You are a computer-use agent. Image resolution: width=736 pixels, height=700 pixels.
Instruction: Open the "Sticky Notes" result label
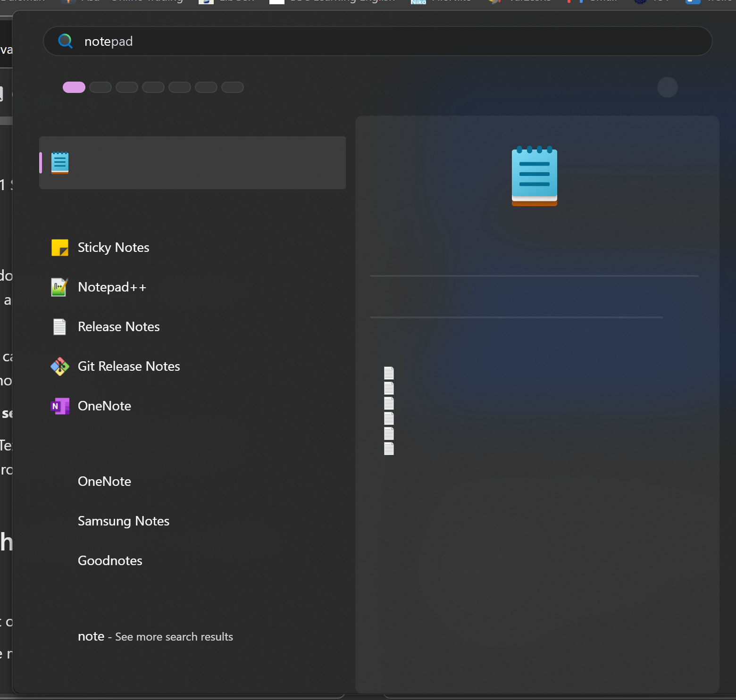(114, 248)
